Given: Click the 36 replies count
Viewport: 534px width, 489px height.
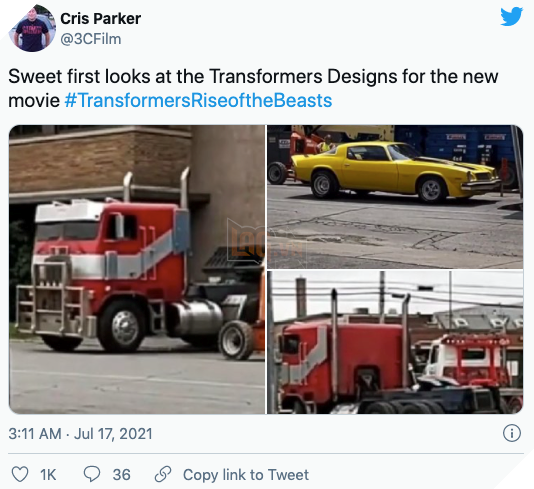Looking at the screenshot, I should coord(122,475).
